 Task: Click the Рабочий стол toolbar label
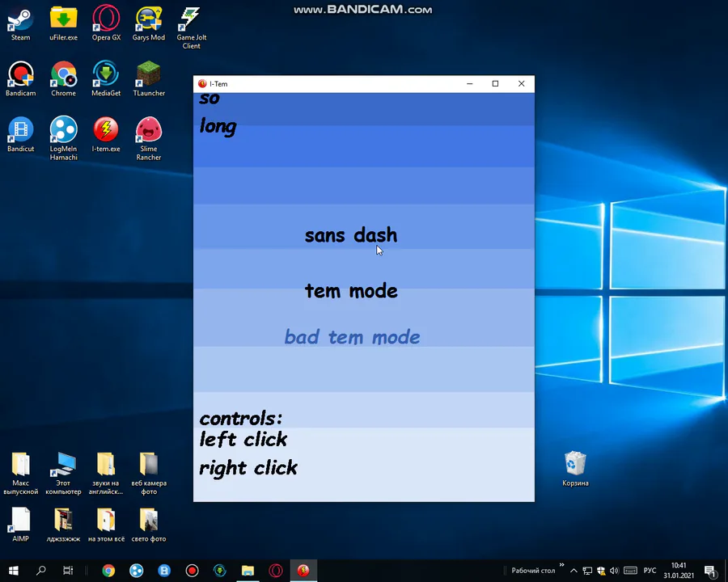tap(533, 571)
